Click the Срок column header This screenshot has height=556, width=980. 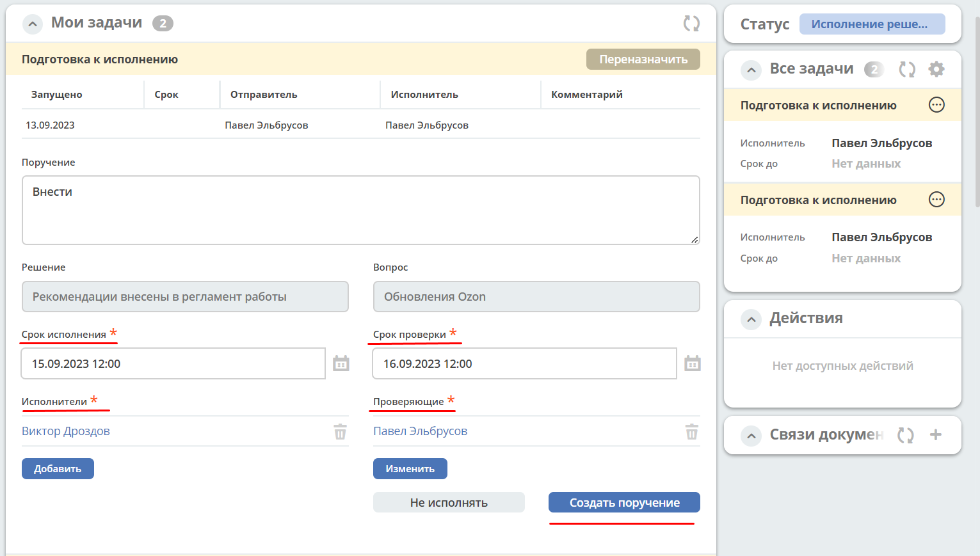pos(166,94)
